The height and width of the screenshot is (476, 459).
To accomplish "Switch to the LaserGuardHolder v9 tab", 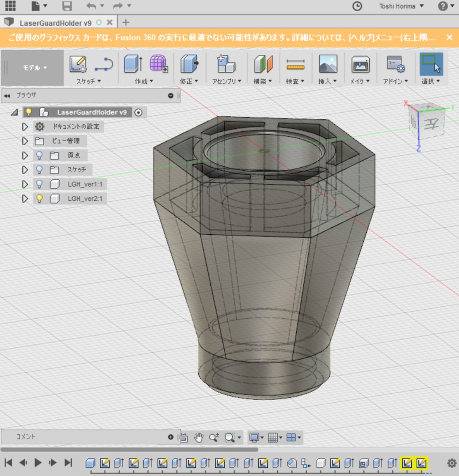I will click(55, 23).
